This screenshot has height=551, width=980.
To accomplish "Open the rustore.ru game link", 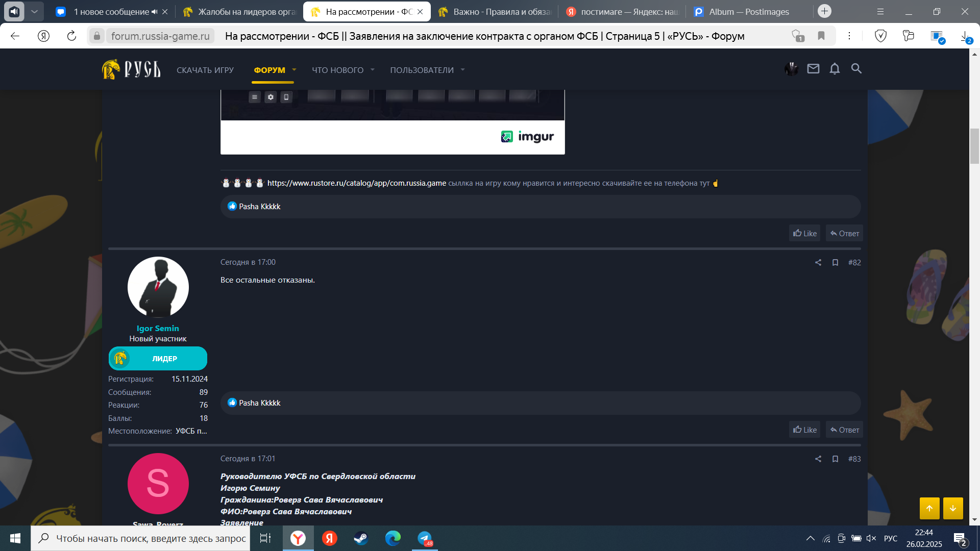I will tap(356, 183).
